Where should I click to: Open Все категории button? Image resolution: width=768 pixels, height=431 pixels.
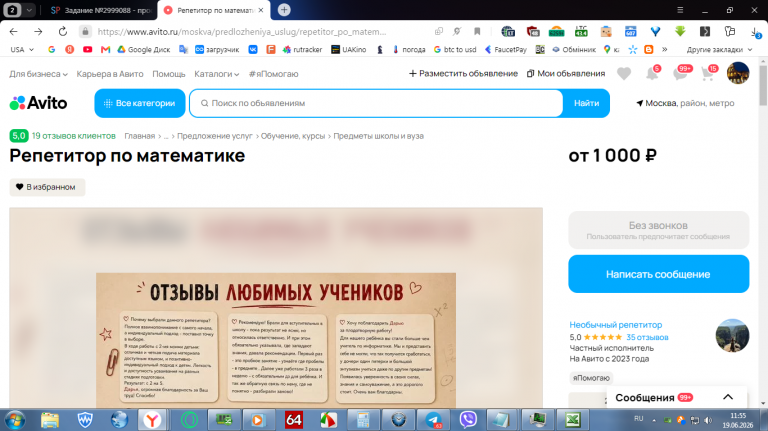coord(140,103)
